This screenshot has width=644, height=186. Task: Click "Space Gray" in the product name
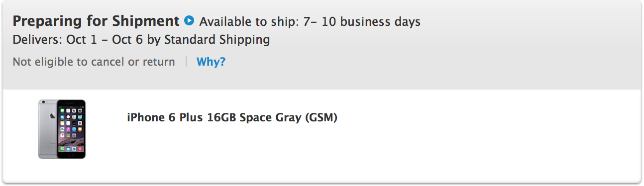(270, 118)
